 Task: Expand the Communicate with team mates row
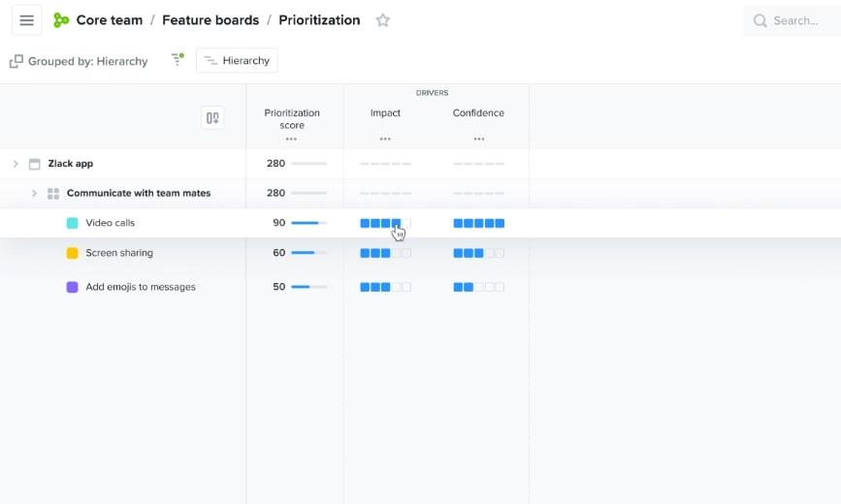(34, 194)
